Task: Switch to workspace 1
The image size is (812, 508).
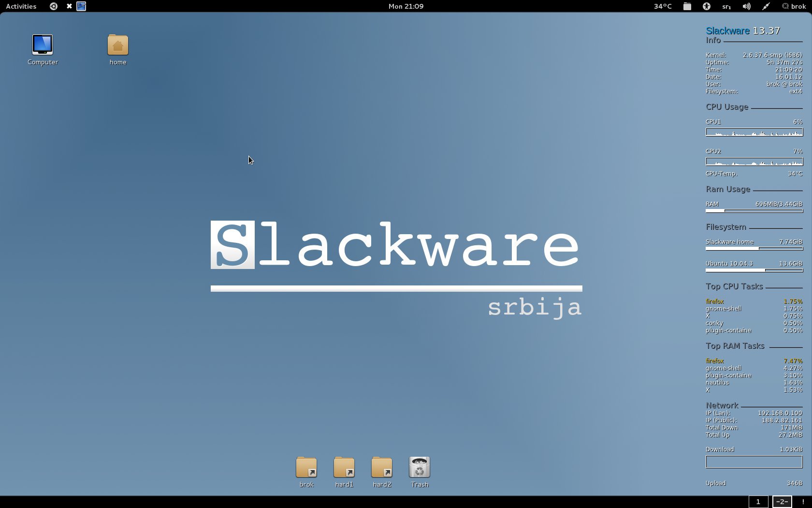Action: click(x=758, y=502)
